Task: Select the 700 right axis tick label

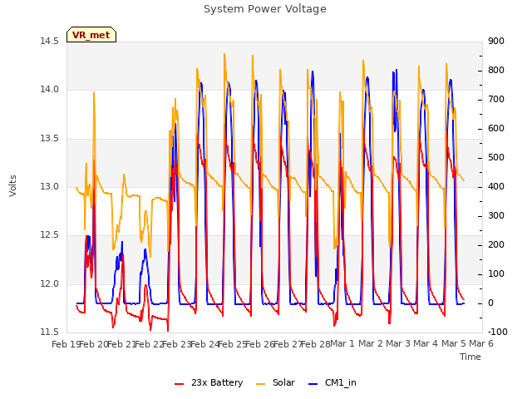Action: click(x=496, y=100)
